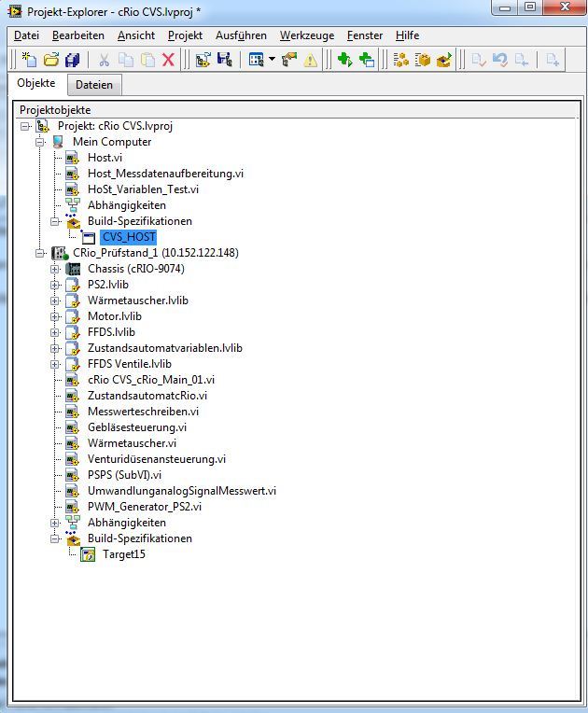Select cRio CVS_cRio_Main_01.vi
The image size is (588, 713).
click(151, 380)
